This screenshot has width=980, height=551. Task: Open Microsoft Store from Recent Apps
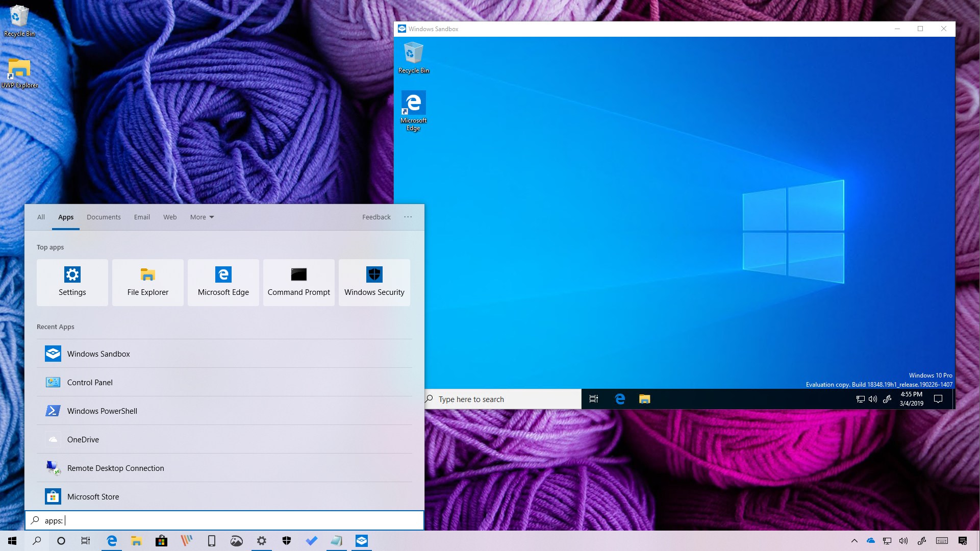(x=224, y=496)
